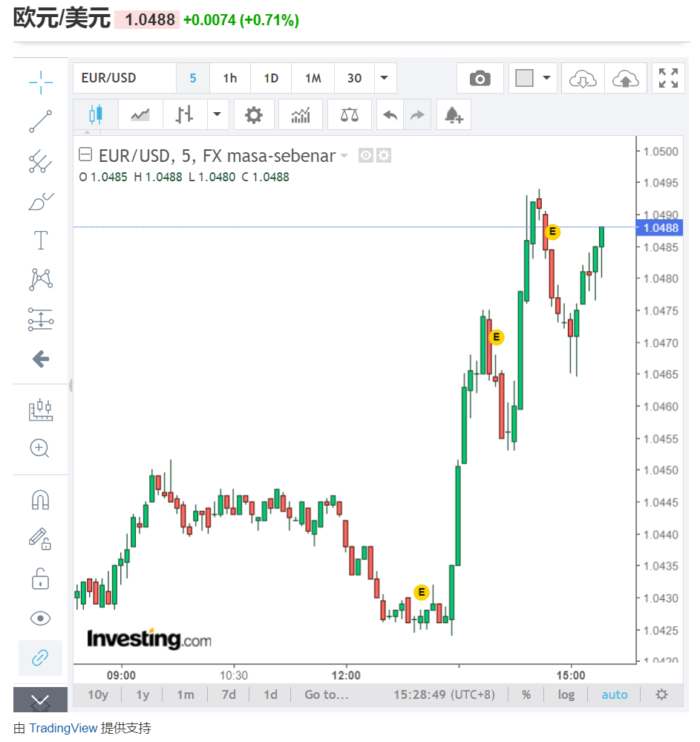Toggle hide all drawings eye icon
700x742 pixels.
(40, 618)
